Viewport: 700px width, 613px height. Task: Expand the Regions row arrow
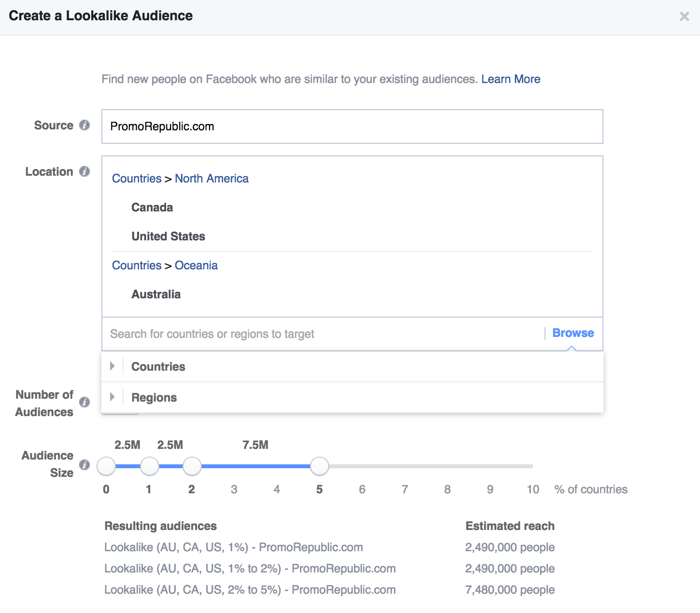112,397
